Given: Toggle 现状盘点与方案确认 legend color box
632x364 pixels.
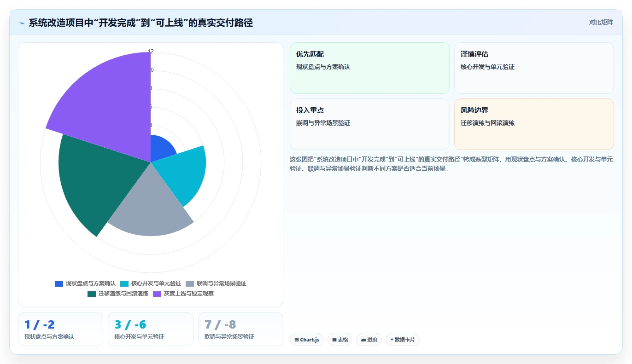Looking at the screenshot, I should pyautogui.click(x=59, y=283).
